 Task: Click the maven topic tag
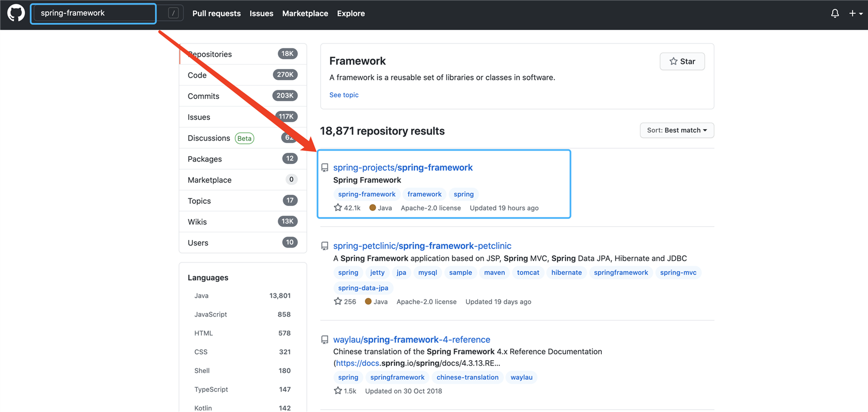pyautogui.click(x=494, y=272)
